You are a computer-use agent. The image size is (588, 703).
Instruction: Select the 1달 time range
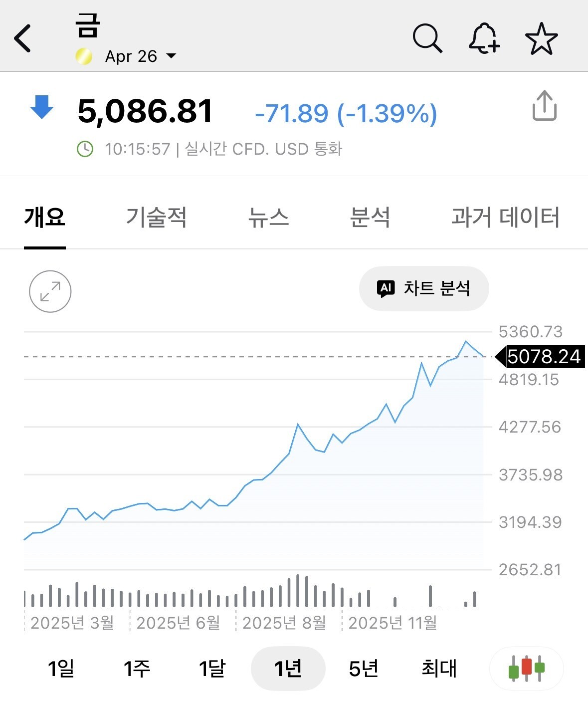click(x=212, y=668)
